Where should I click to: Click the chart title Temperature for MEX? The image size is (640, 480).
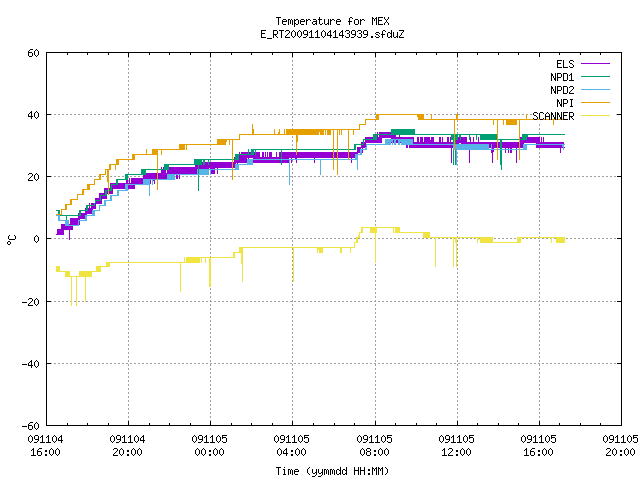click(332, 21)
